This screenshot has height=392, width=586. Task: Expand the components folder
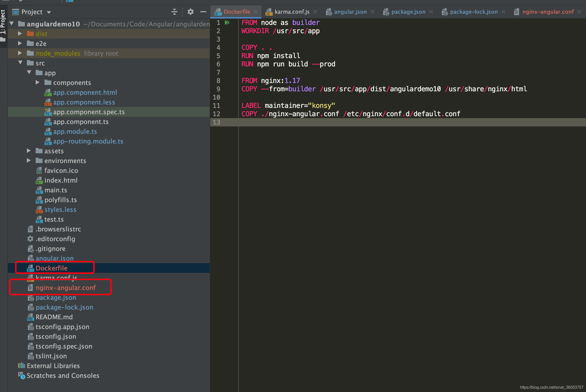(38, 82)
